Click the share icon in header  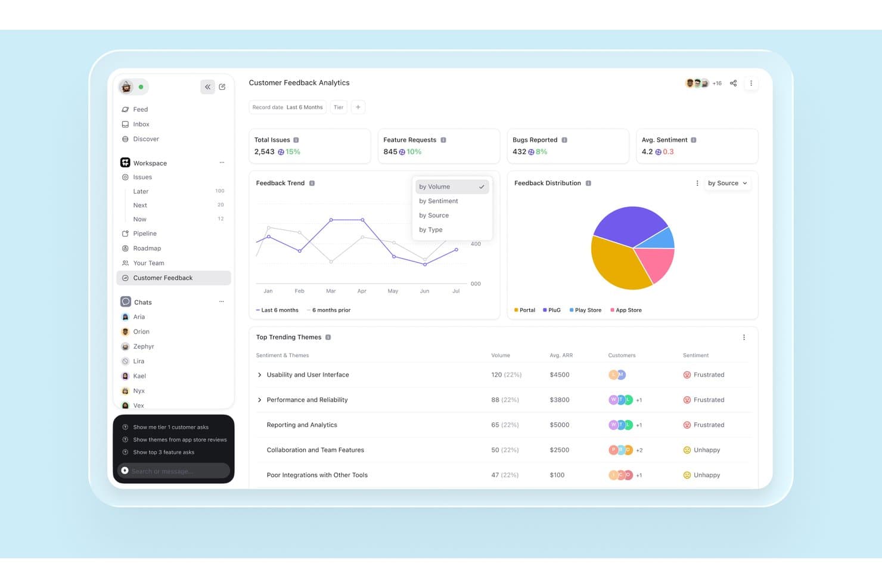tap(734, 83)
